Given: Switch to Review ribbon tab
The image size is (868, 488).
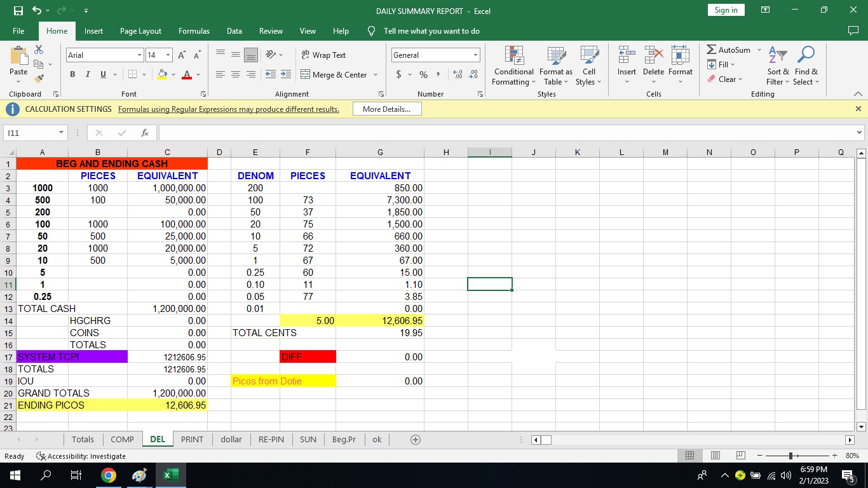Looking at the screenshot, I should click(x=271, y=30).
